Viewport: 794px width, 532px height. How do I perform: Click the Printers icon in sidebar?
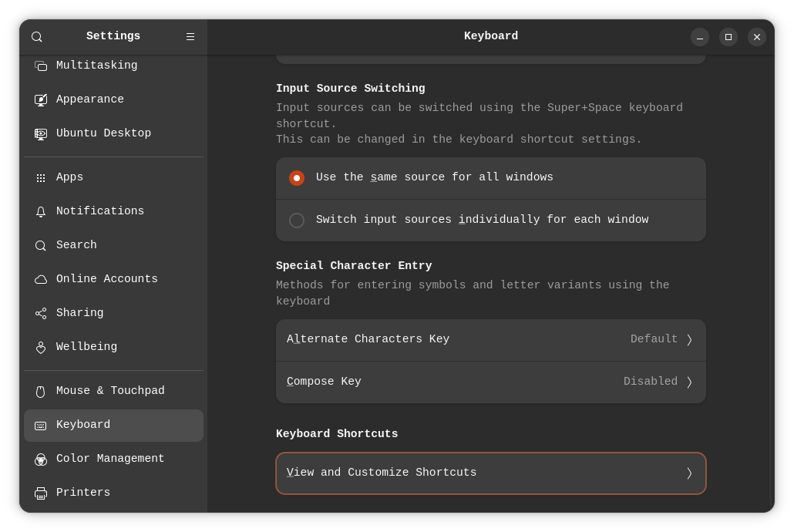point(41,493)
